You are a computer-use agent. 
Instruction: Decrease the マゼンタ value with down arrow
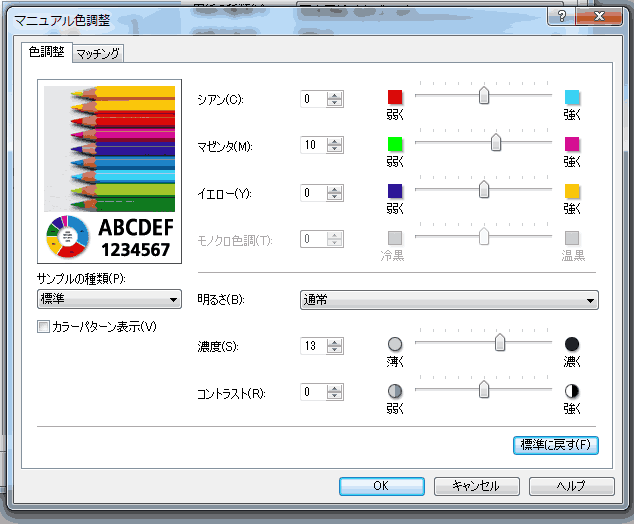pos(334,149)
